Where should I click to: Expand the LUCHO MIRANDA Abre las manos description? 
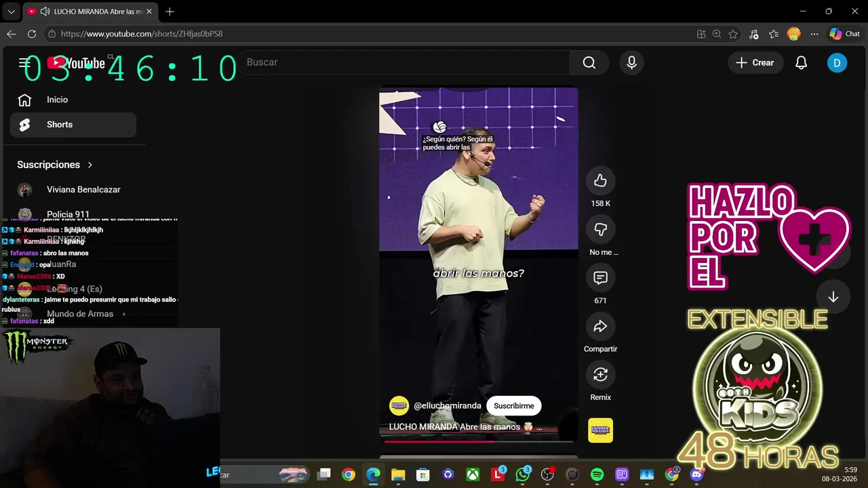(465, 427)
